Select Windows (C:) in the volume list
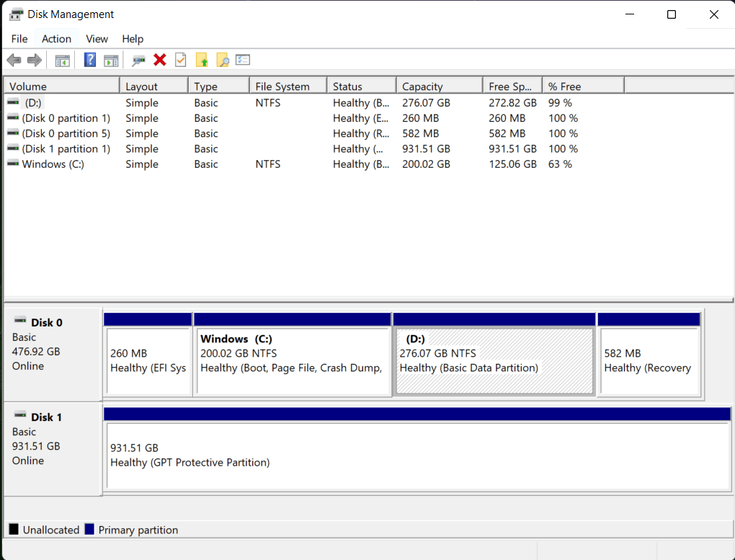Viewport: 735px width, 560px height. pos(53,164)
